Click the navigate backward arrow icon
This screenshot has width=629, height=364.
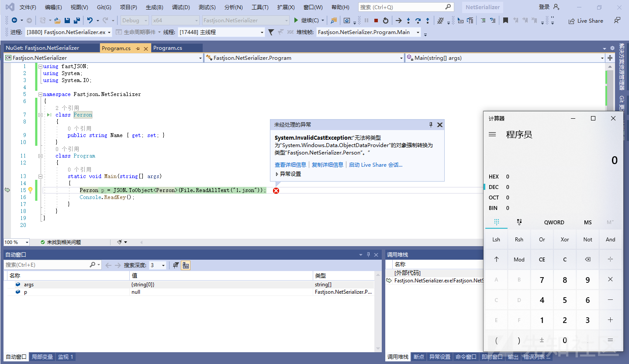point(14,21)
